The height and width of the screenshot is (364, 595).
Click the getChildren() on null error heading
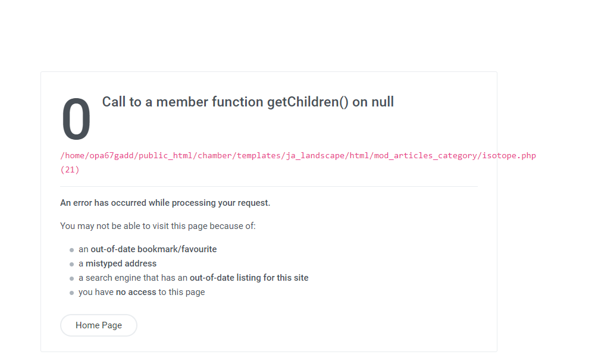click(248, 102)
